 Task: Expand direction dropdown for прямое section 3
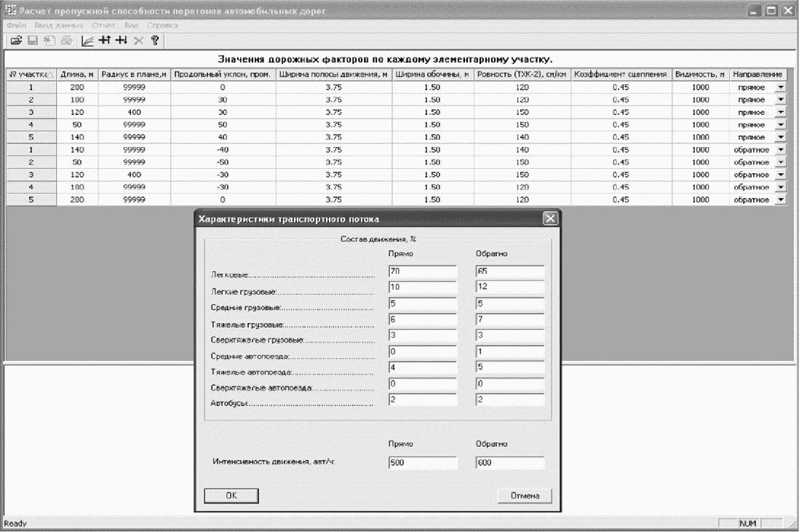pyautogui.click(x=781, y=112)
